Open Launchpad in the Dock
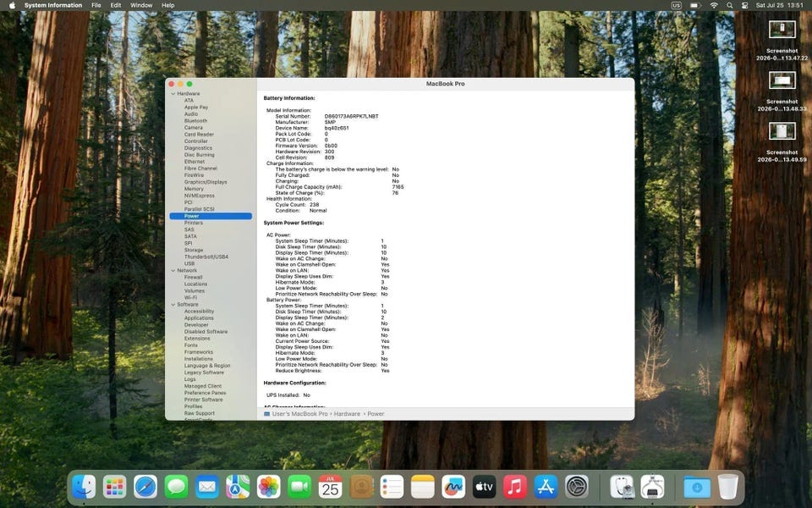Viewport: 812px width, 508px height. pyautogui.click(x=114, y=488)
